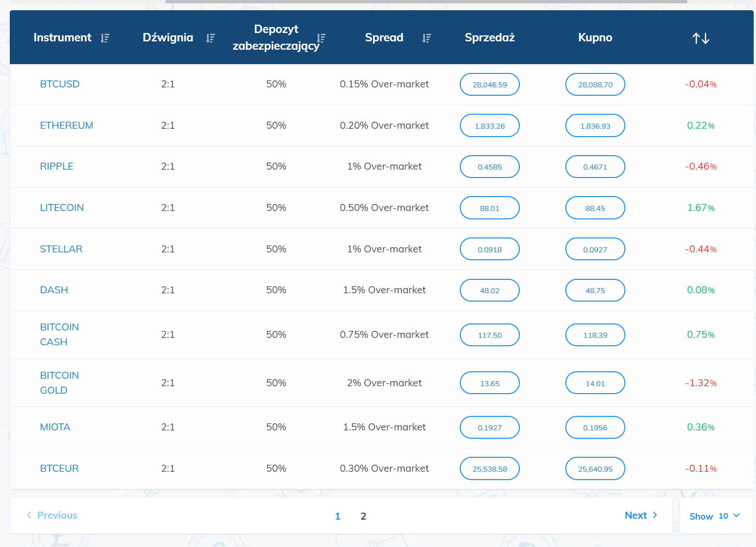Click Litecoin change value 1.67%

(701, 208)
